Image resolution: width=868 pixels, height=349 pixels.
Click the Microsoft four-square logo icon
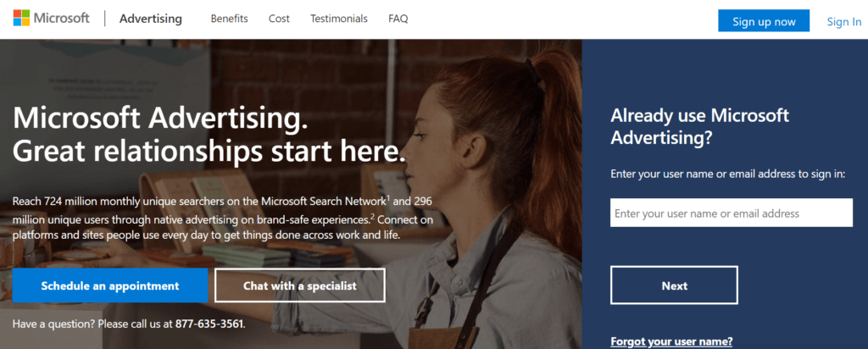[21, 18]
